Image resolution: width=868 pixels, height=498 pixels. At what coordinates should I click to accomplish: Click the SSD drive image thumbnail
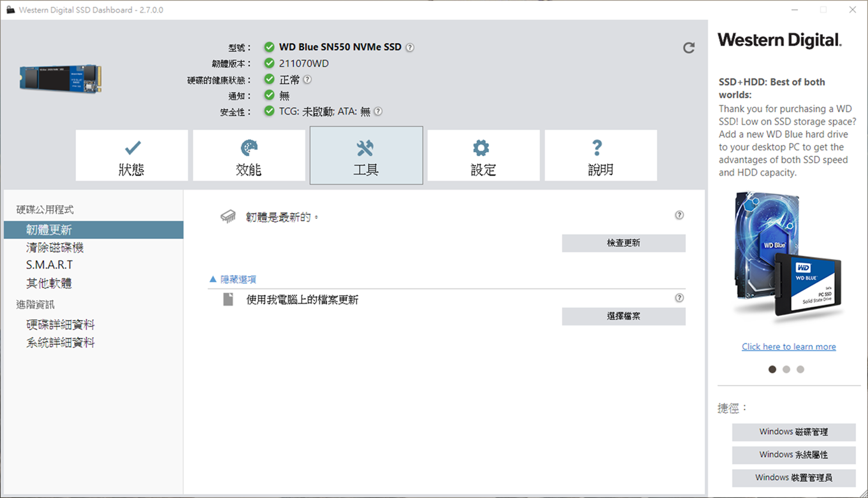(x=60, y=78)
